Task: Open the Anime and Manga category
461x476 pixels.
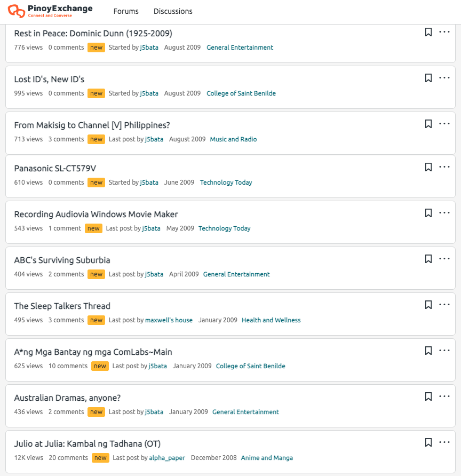Action: (x=267, y=458)
